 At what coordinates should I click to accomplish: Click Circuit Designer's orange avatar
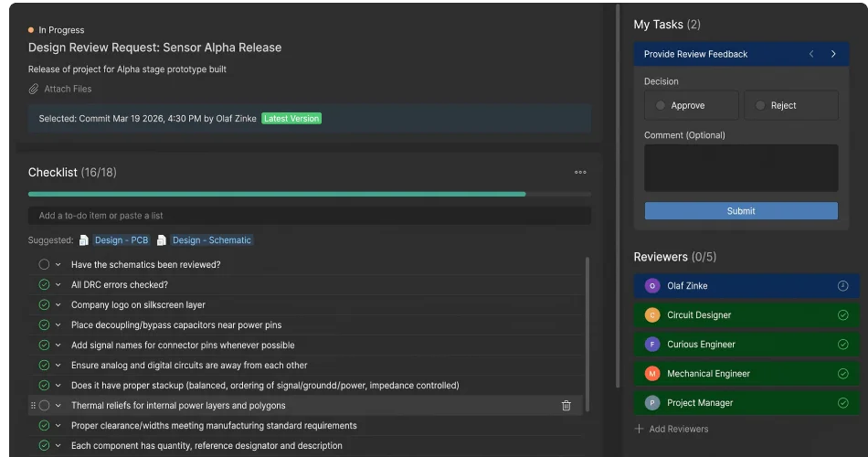(x=652, y=314)
